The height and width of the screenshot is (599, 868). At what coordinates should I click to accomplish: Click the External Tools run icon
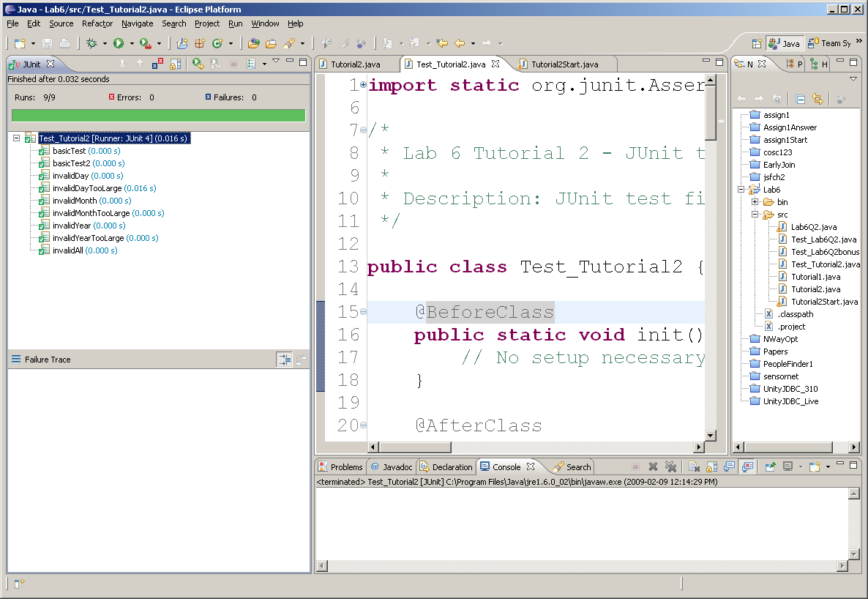145,43
